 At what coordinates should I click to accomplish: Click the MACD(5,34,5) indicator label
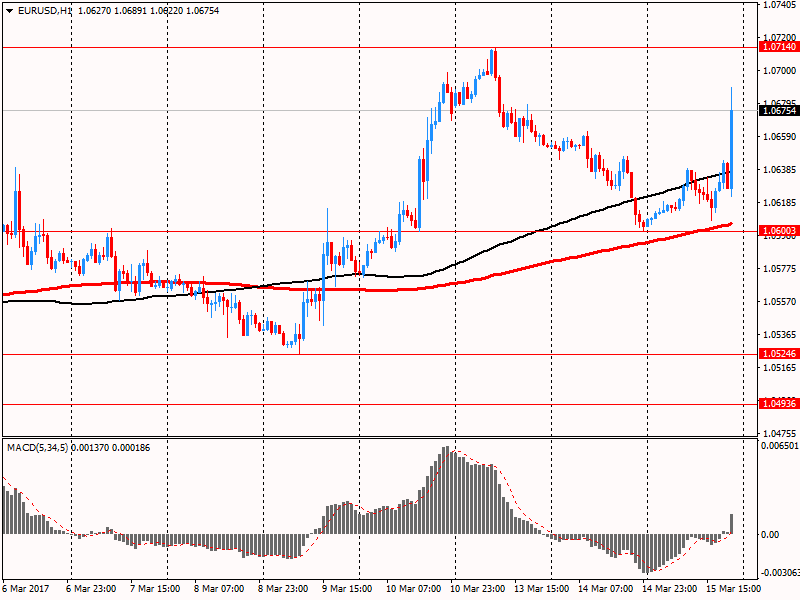tap(37, 448)
